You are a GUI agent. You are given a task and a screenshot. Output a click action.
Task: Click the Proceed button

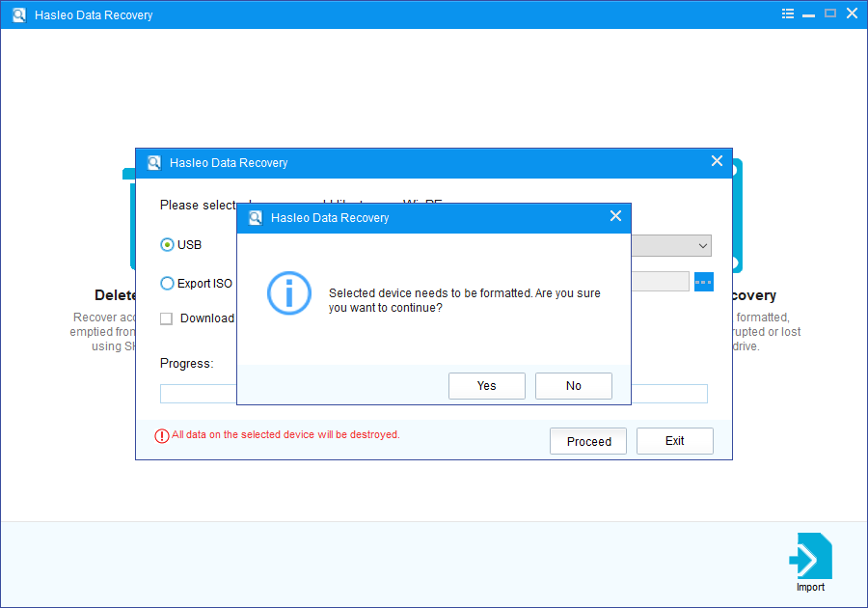pyautogui.click(x=587, y=441)
